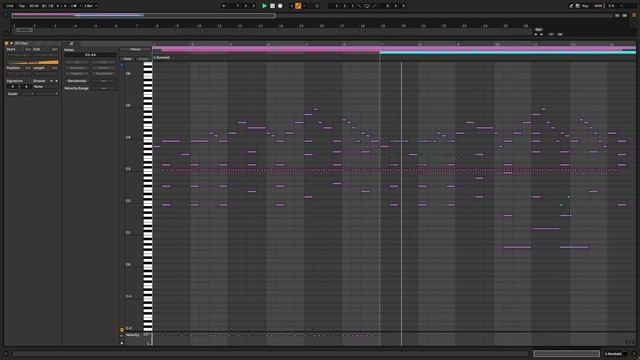The image size is (640, 360).
Task: Collapse the clip properties triangle
Action: tap(11, 43)
